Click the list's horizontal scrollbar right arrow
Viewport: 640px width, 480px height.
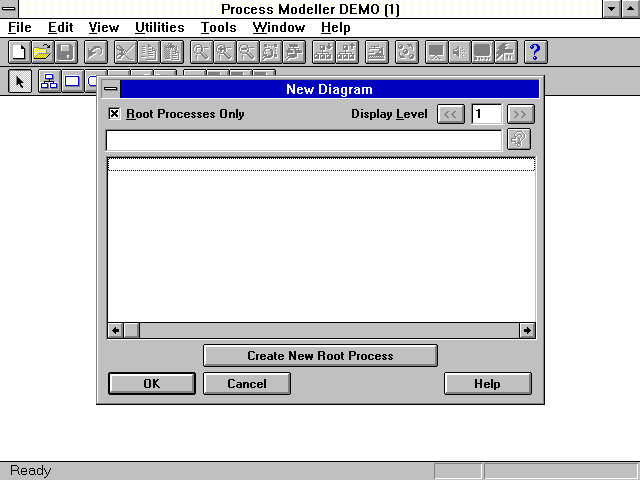527,330
